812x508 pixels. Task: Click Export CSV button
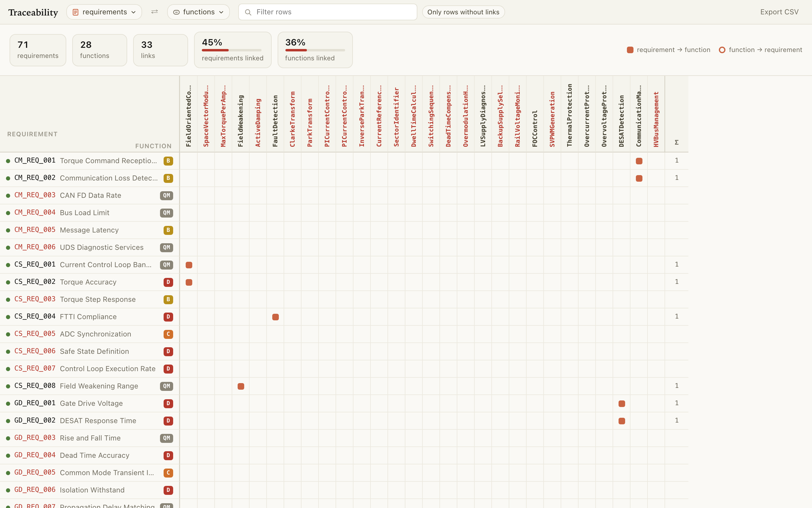coord(779,12)
